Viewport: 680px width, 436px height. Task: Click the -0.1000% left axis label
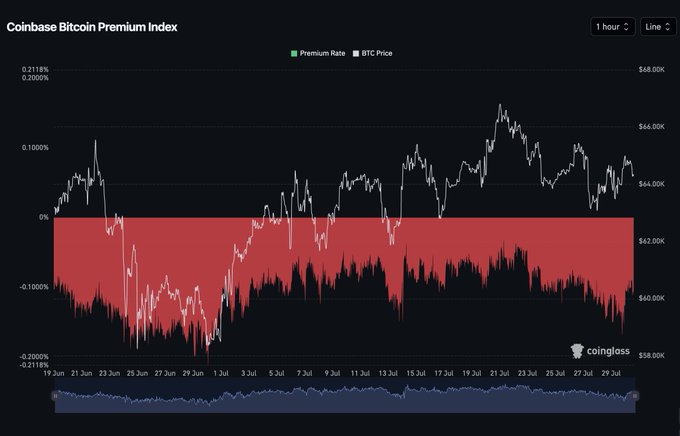(34, 287)
